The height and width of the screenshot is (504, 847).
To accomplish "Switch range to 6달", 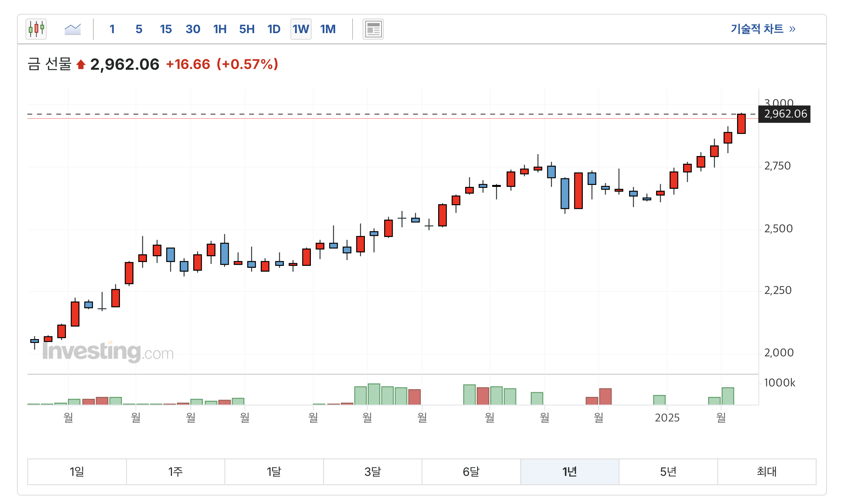I will pos(471,471).
